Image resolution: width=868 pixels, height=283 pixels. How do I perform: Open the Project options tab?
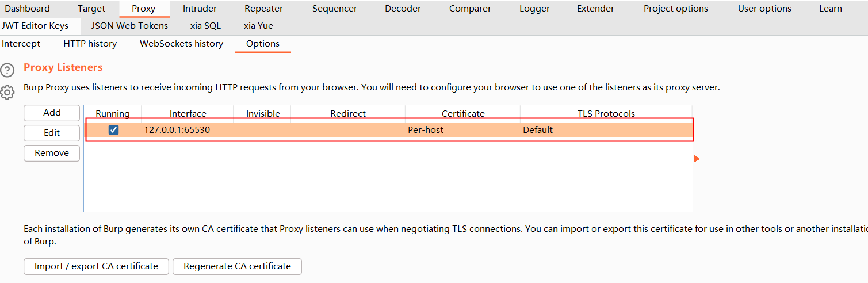tap(676, 9)
